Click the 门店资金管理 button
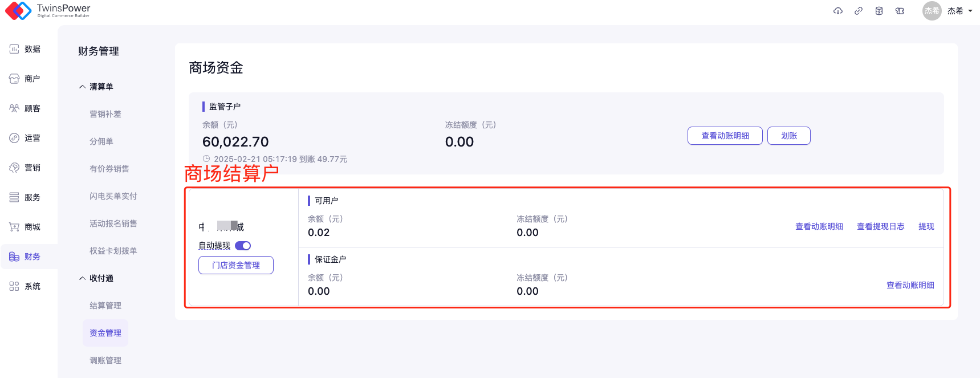 tap(236, 265)
